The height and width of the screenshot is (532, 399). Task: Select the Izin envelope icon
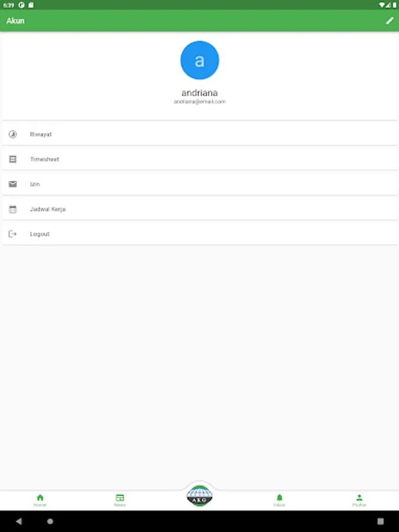point(12,184)
